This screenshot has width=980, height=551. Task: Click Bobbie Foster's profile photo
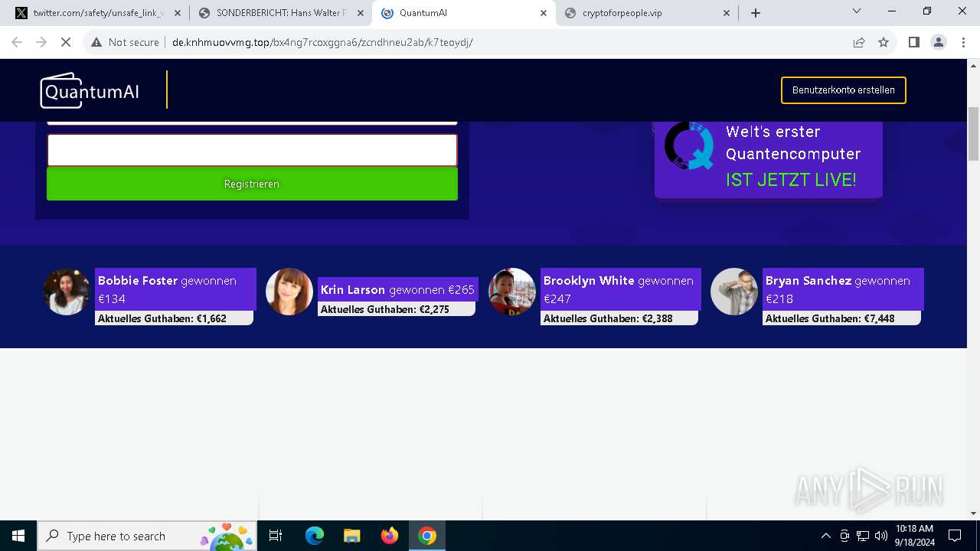point(67,292)
